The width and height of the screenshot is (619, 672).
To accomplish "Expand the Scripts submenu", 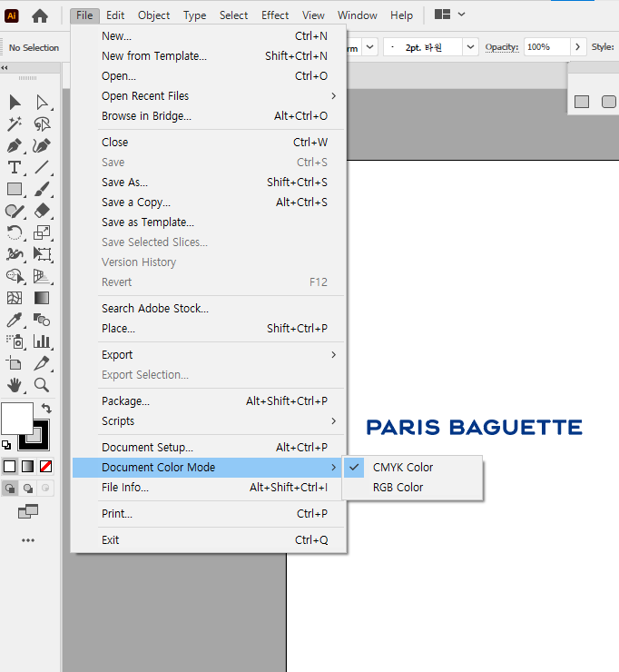I will (209, 420).
